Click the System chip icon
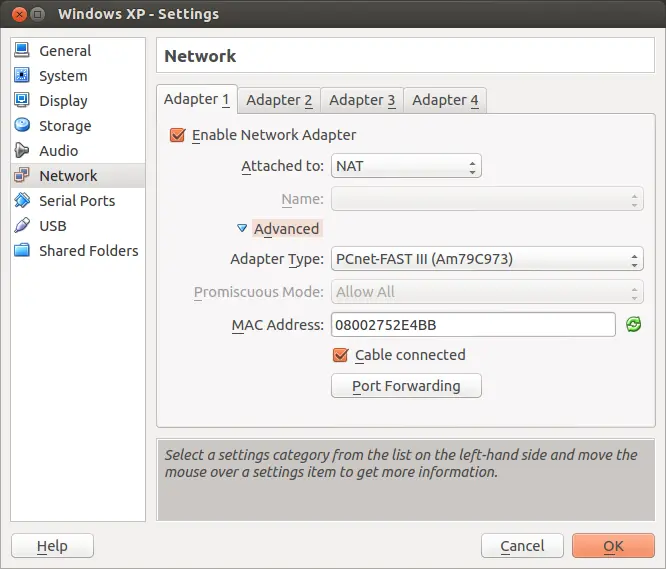666x569 pixels. pos(22,75)
